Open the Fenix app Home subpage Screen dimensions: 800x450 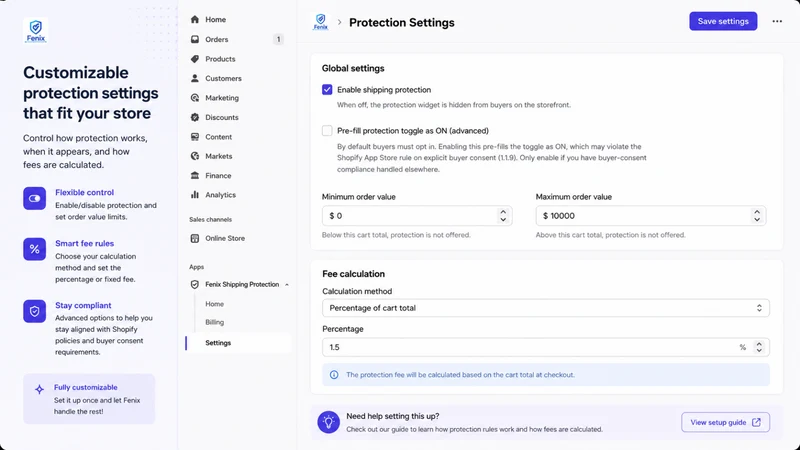214,304
